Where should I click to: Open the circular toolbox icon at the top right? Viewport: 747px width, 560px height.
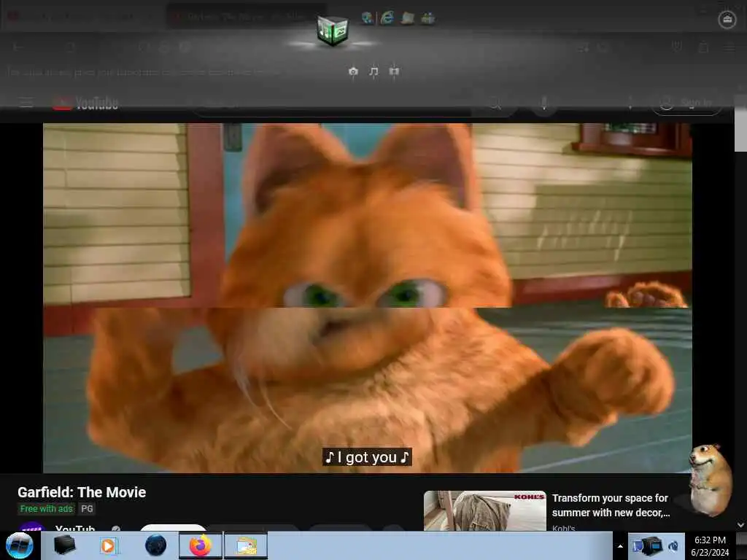(x=727, y=20)
